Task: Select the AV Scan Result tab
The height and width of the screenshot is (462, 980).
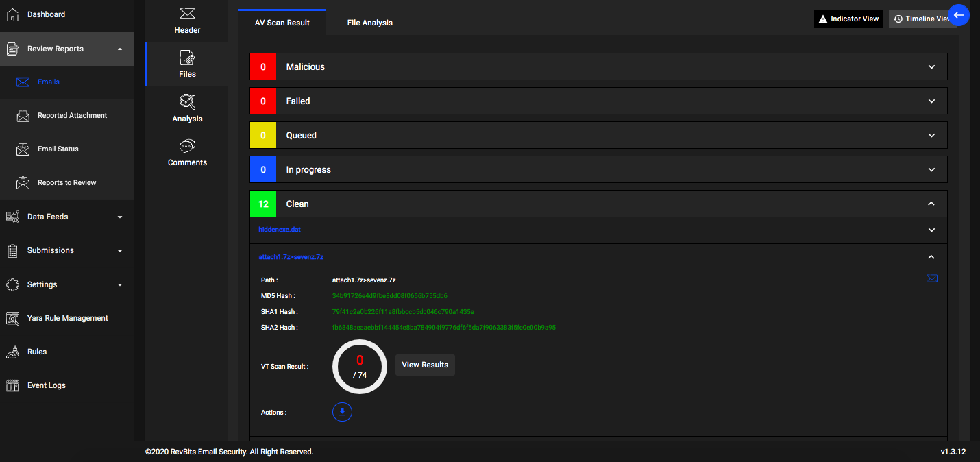Action: 282,23
